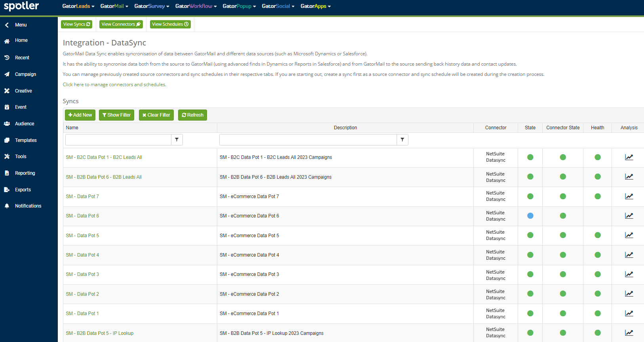Viewport: 644px width, 342px height.
Task: Open the GatorApps dropdown menu
Action: pos(315,6)
